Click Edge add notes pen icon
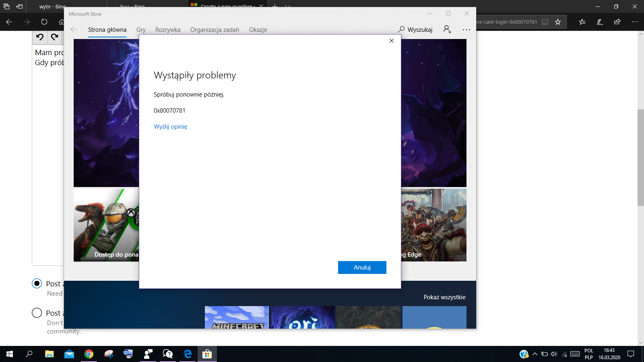The width and height of the screenshot is (644, 362). (600, 22)
